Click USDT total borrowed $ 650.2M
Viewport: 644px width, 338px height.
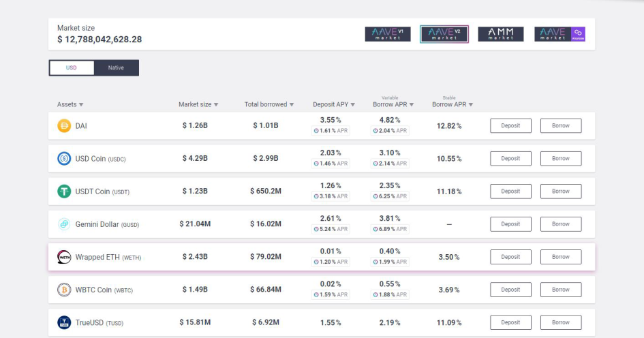tap(266, 191)
